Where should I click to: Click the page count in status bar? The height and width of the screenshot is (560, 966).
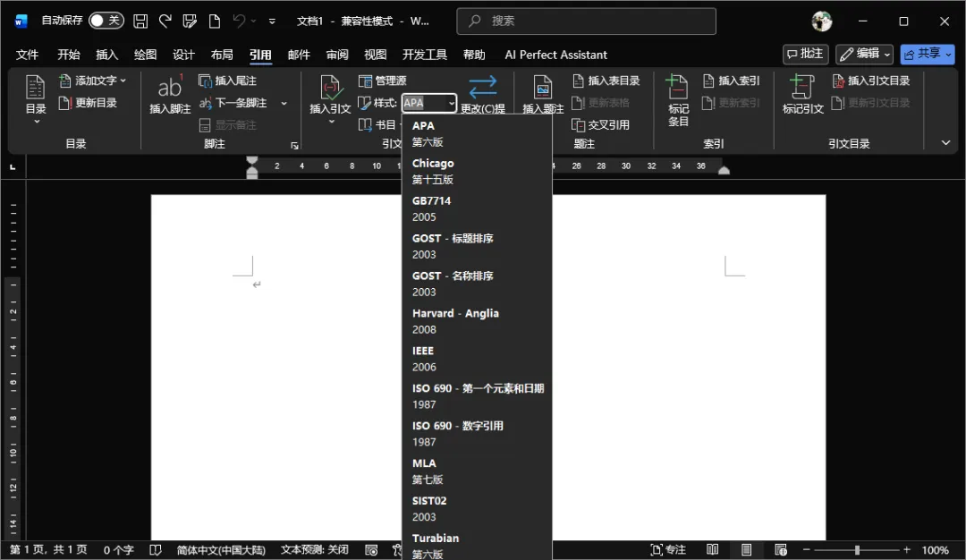[x=48, y=549]
